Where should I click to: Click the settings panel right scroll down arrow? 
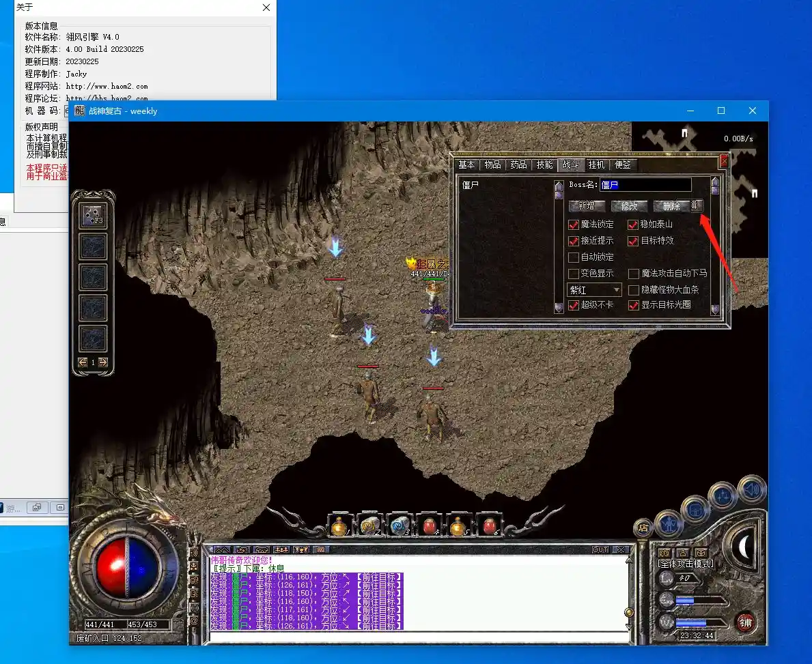point(715,310)
